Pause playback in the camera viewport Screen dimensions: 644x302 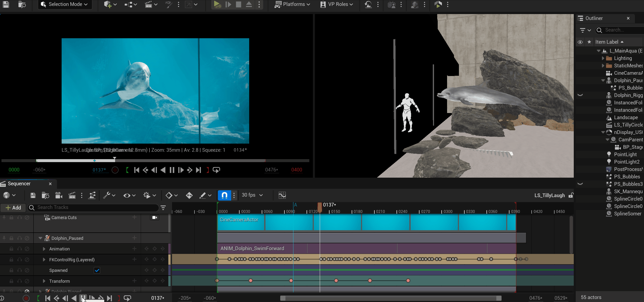pos(172,170)
